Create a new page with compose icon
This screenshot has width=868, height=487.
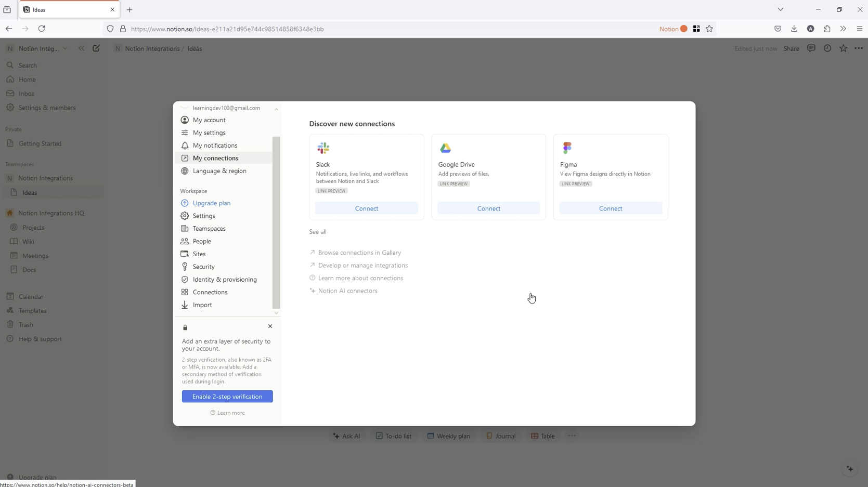coord(96,48)
